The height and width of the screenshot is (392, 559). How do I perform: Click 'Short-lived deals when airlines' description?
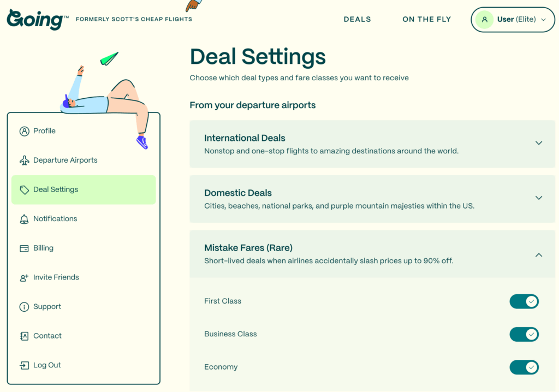329,261
